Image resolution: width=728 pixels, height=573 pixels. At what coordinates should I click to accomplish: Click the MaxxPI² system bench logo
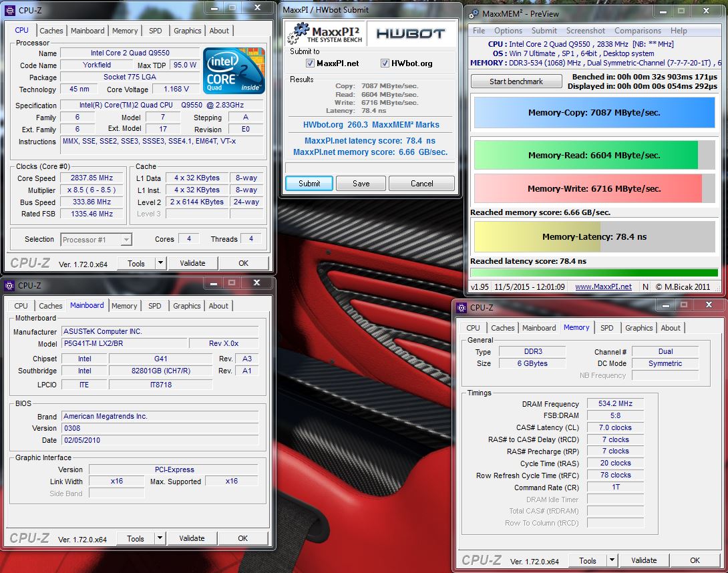coord(325,33)
